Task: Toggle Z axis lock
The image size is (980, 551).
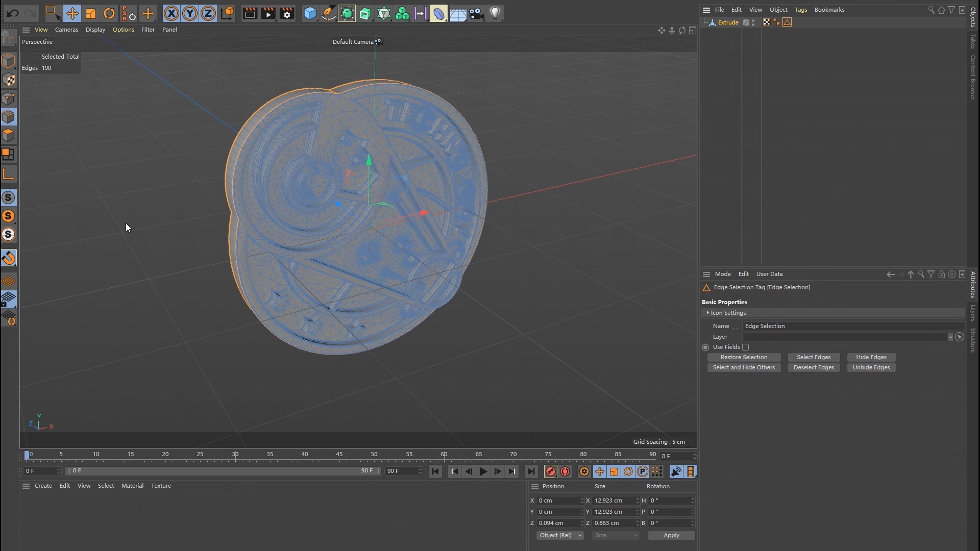Action: pos(208,14)
